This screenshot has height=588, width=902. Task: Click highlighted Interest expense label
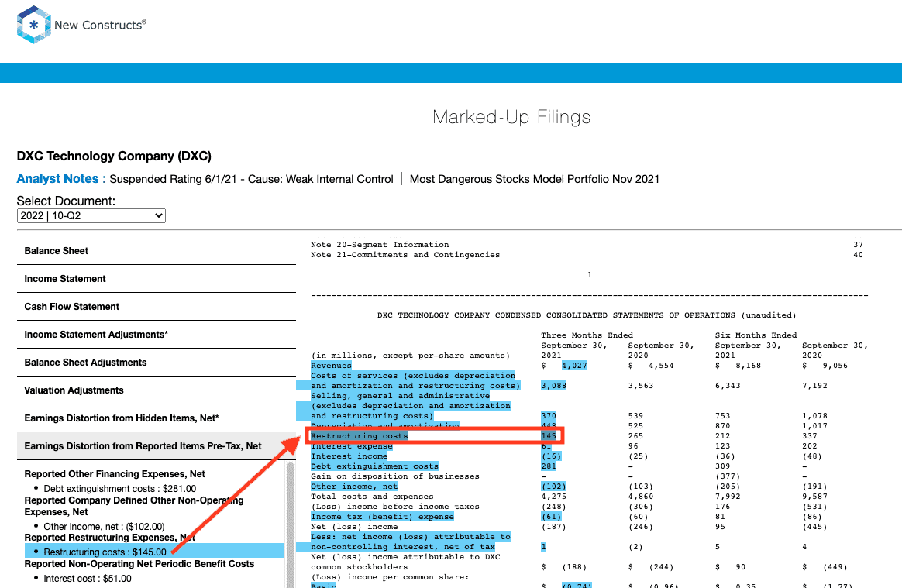352,446
